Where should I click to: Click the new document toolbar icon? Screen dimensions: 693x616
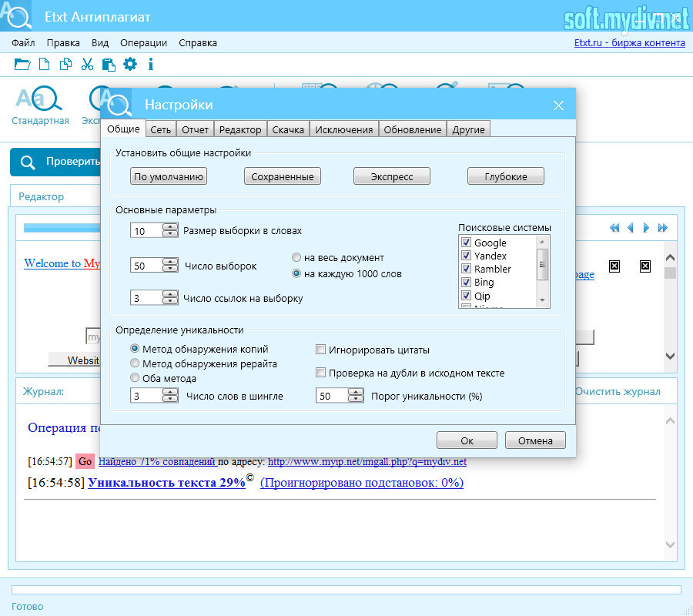[x=45, y=64]
